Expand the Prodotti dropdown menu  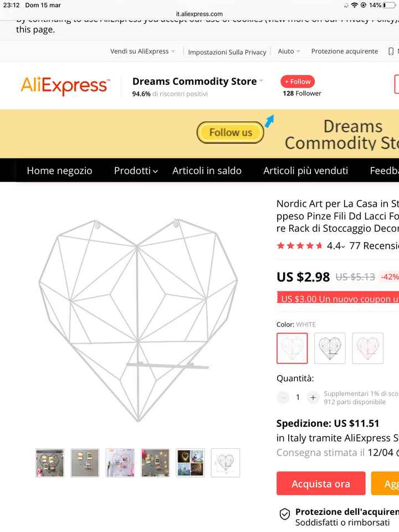134,171
